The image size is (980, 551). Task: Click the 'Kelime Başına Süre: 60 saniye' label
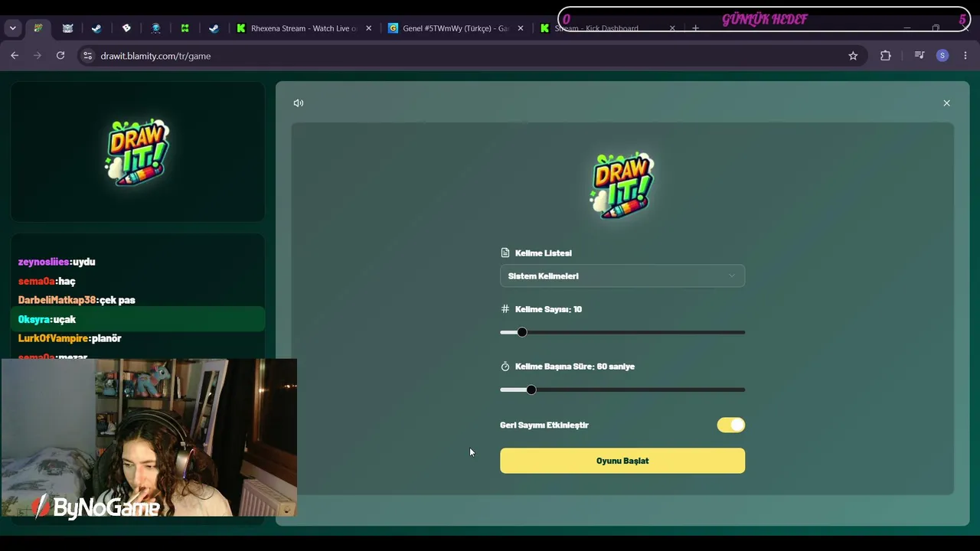click(x=575, y=367)
